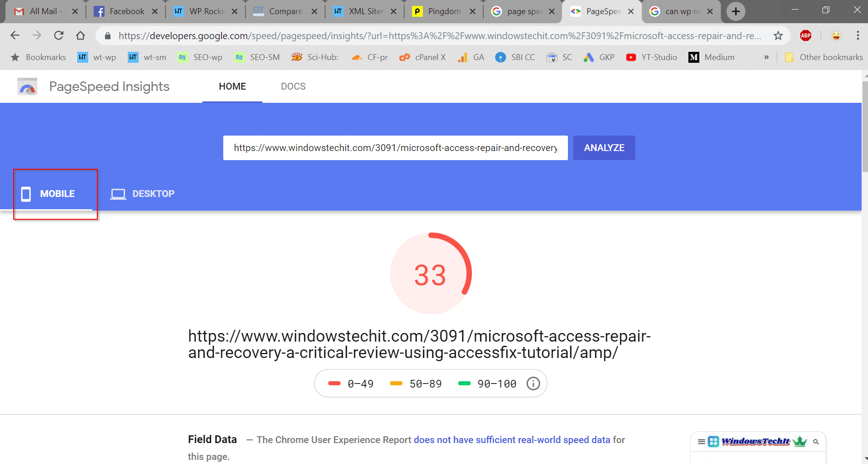
Task: Open the emoji face extension icon
Action: (x=836, y=35)
